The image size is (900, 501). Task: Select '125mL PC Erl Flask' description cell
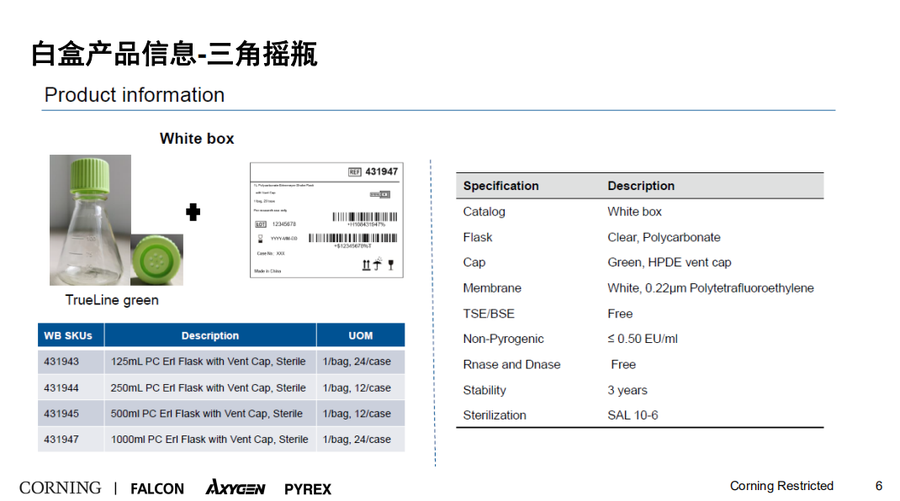(x=210, y=362)
